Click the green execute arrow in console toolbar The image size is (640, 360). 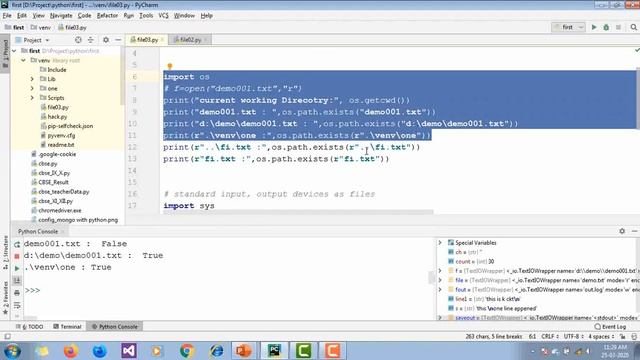(17, 268)
